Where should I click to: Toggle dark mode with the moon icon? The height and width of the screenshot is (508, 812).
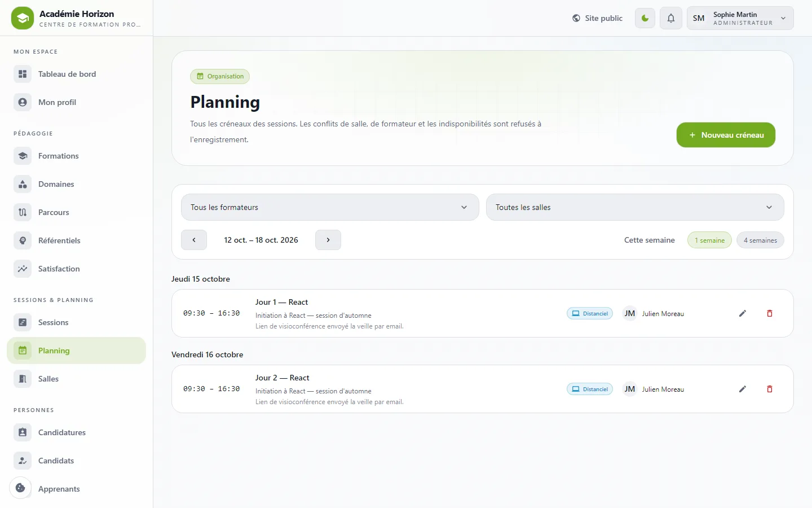coord(645,18)
